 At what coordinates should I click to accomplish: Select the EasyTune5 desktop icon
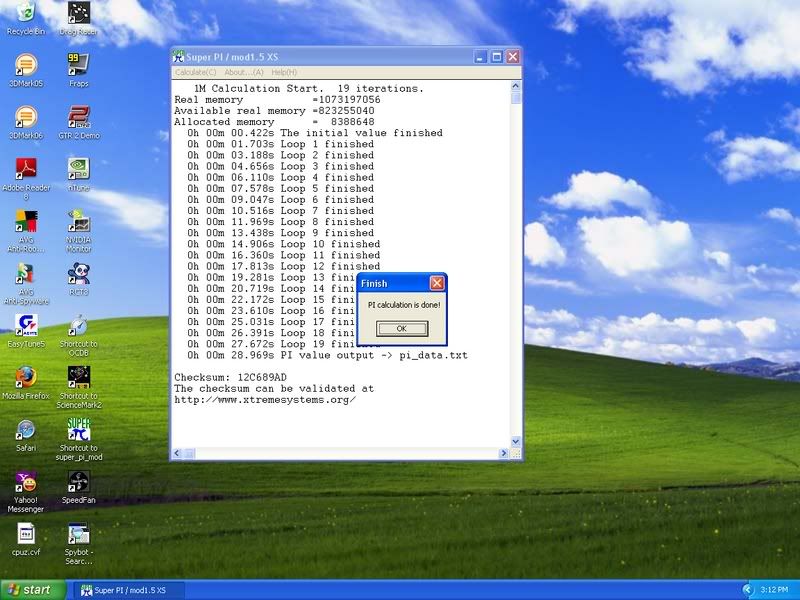coord(26,331)
